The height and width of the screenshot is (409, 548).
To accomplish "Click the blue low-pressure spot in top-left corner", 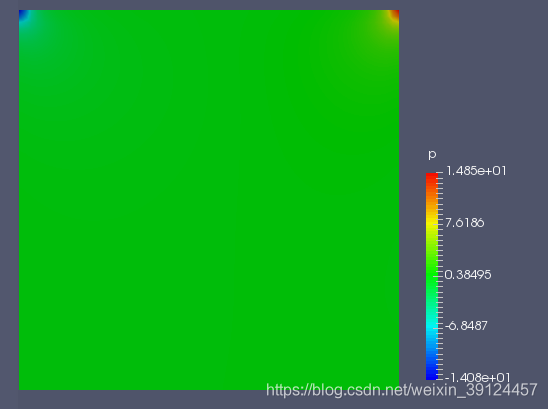I will coord(22,14).
